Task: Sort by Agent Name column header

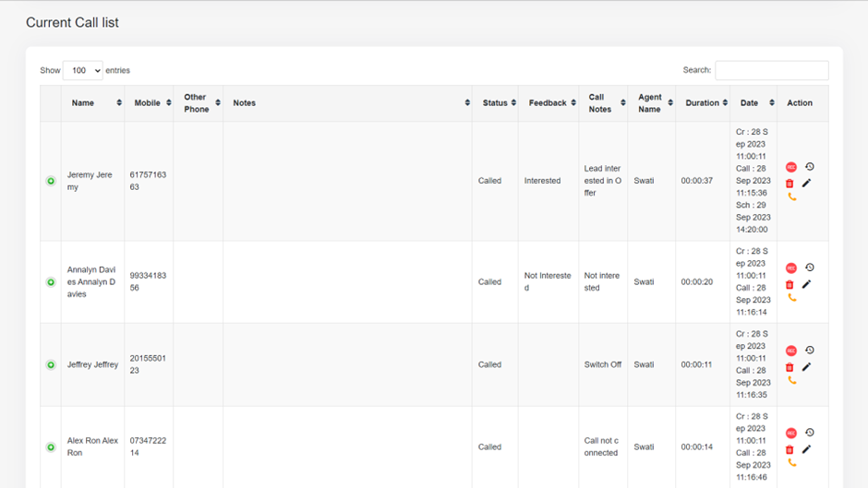Action: 652,103
